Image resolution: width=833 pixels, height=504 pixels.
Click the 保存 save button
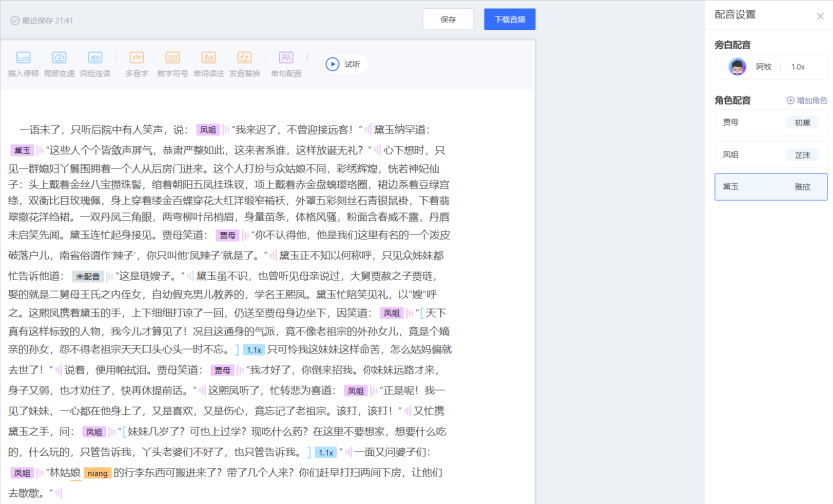[448, 19]
